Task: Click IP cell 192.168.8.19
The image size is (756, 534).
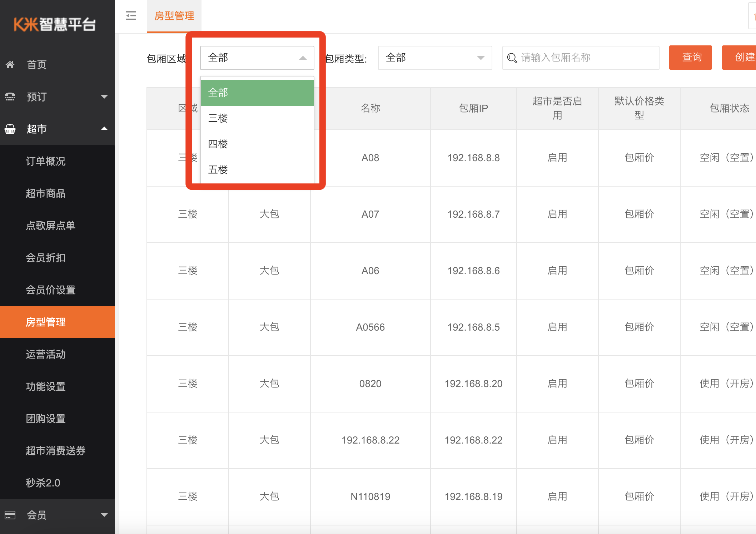Action: click(473, 496)
